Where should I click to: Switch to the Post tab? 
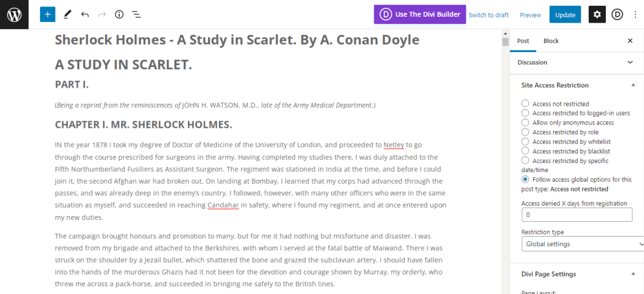point(523,41)
